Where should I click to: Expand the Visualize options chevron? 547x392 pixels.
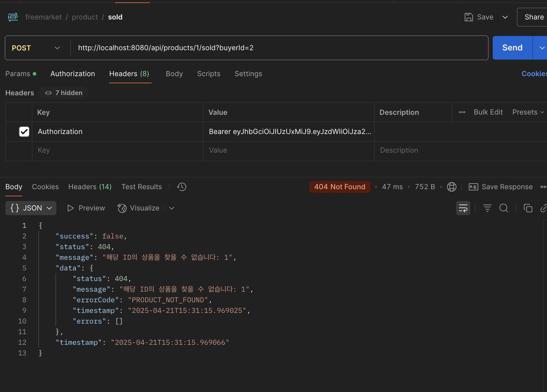172,208
